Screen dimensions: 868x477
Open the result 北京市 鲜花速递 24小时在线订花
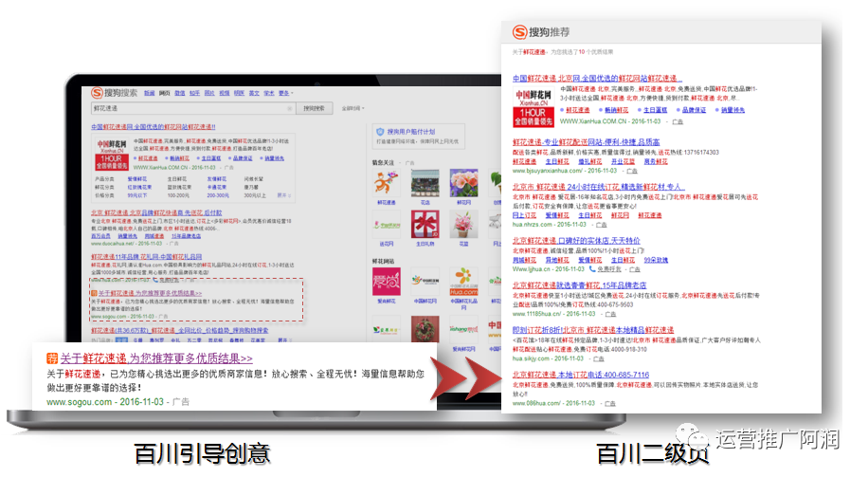tap(599, 187)
